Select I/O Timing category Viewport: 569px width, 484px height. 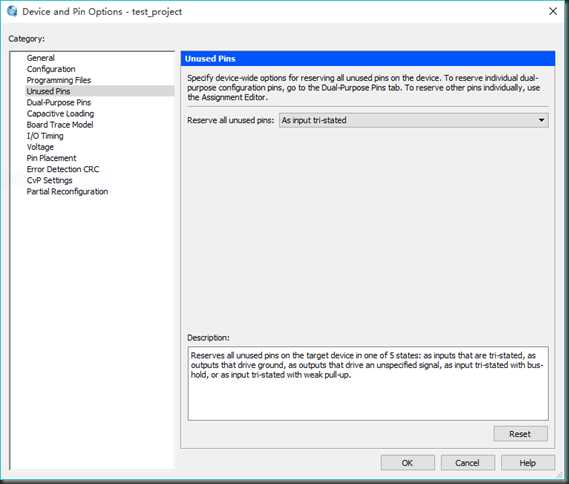pyautogui.click(x=45, y=136)
